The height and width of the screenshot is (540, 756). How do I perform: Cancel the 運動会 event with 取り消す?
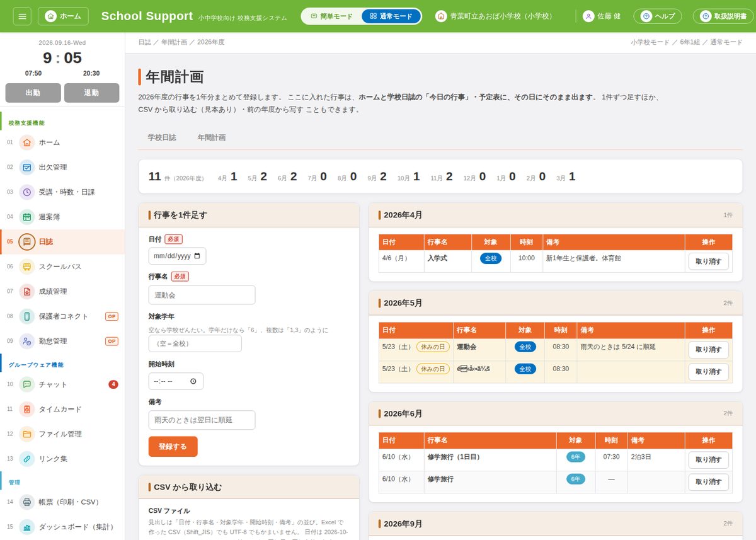coord(709,350)
